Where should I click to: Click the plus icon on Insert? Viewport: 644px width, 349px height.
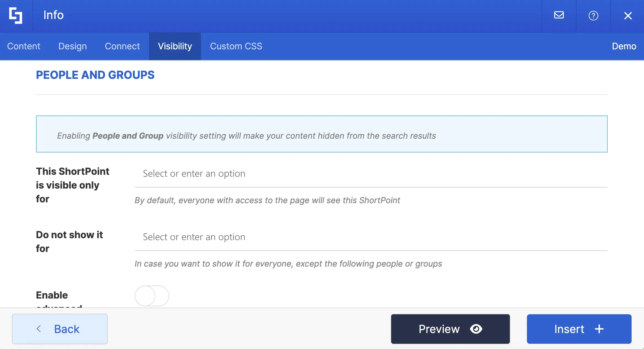click(599, 329)
